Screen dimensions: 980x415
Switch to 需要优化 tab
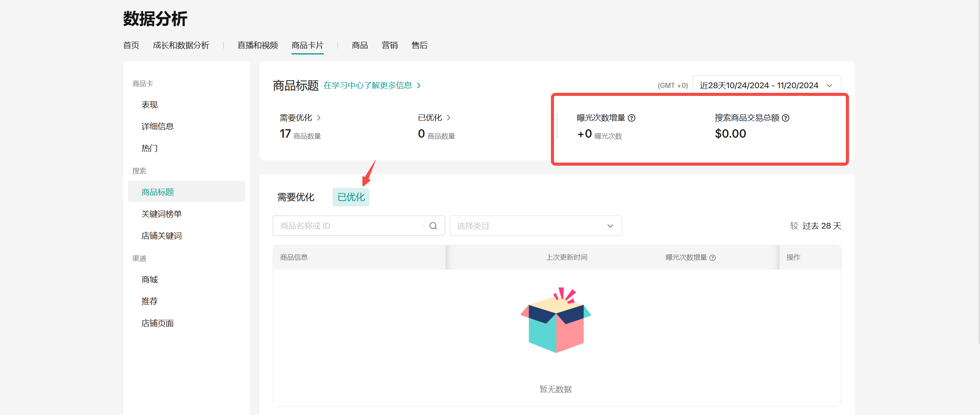[x=296, y=197]
